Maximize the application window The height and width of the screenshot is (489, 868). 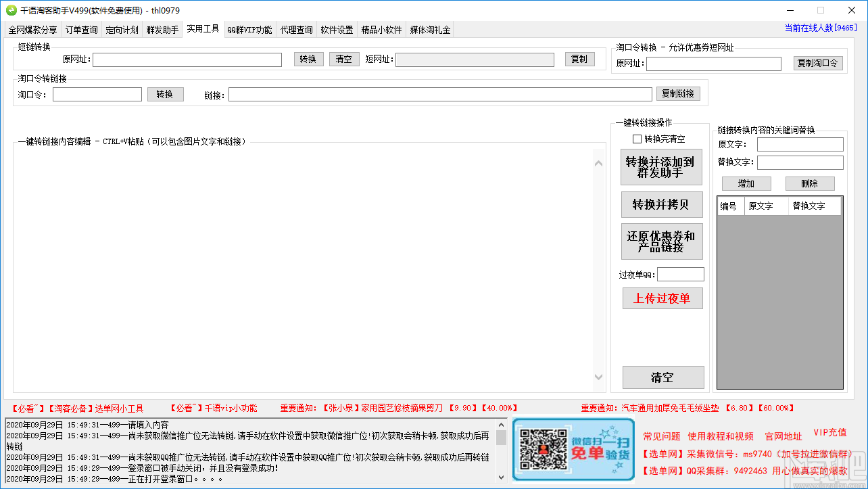tap(821, 10)
